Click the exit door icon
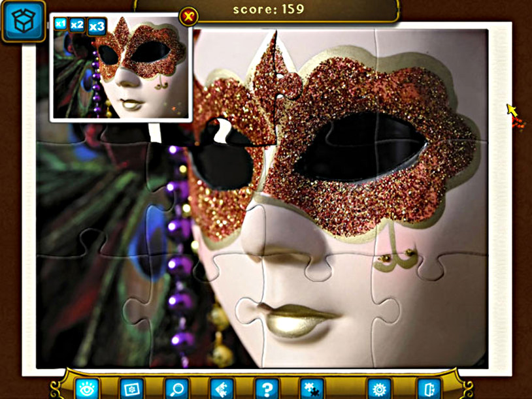The image size is (532, 399). click(x=429, y=389)
